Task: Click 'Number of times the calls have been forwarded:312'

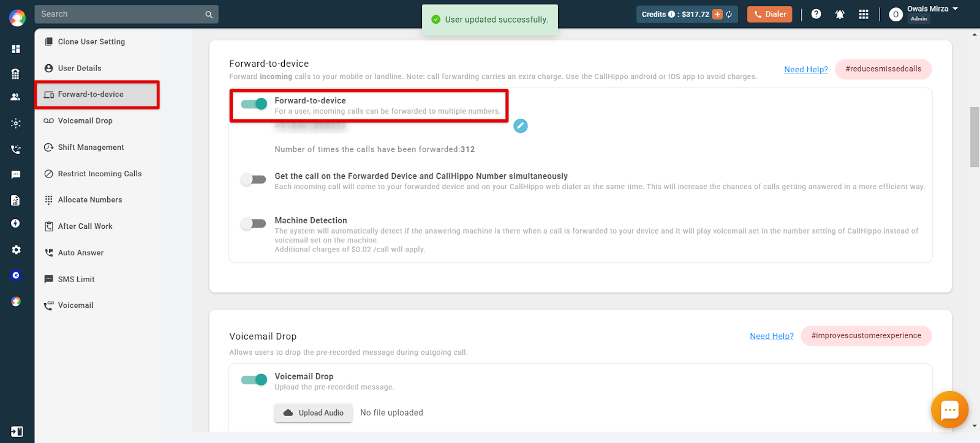Action: tap(374, 149)
